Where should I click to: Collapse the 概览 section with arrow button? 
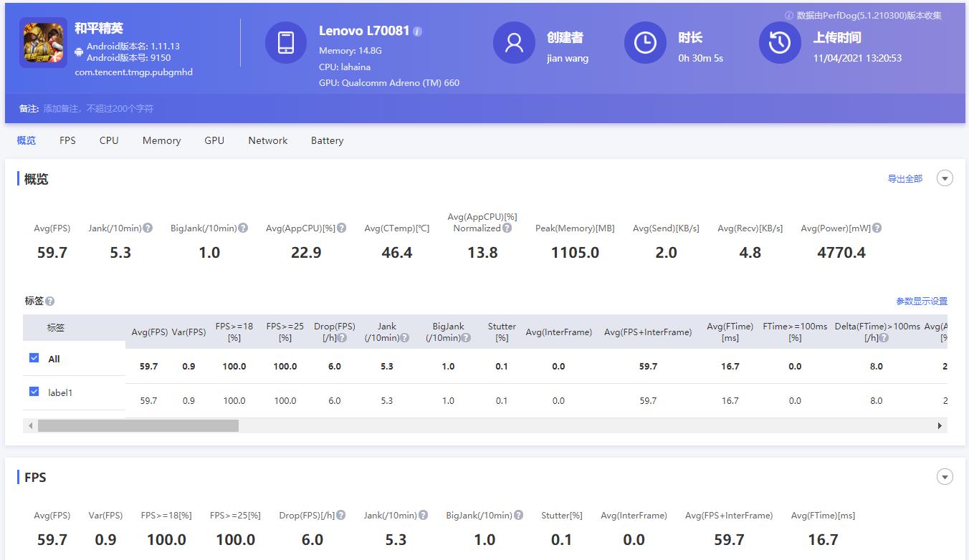coord(945,178)
